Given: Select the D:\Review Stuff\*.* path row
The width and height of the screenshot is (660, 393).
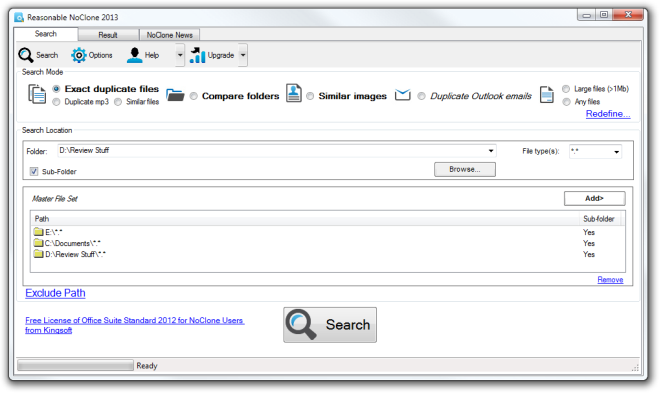Looking at the screenshot, I should coord(327,254).
